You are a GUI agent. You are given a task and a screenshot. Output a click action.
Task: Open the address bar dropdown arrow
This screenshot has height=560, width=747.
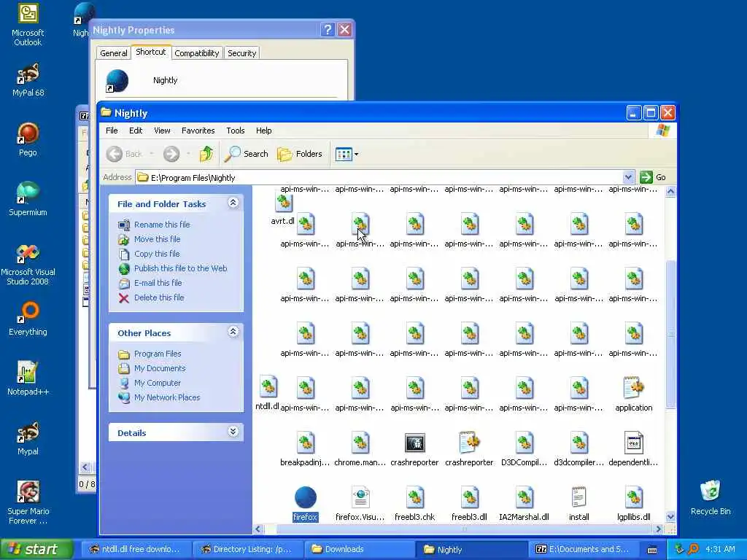[x=628, y=177]
